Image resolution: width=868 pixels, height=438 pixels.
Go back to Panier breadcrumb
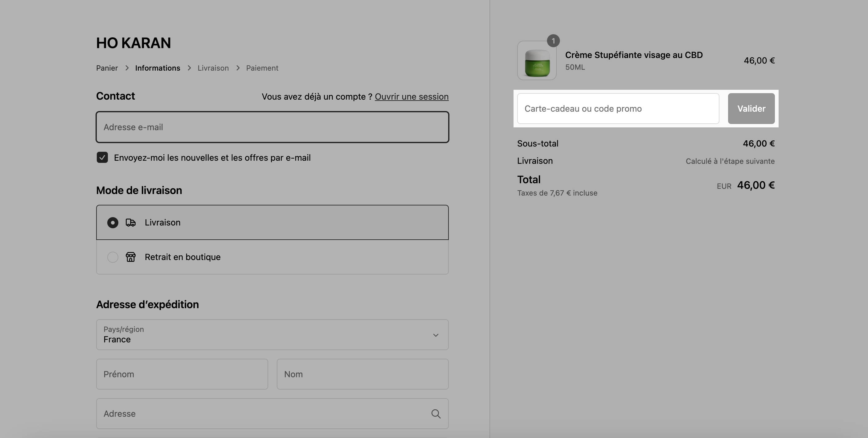(x=107, y=68)
